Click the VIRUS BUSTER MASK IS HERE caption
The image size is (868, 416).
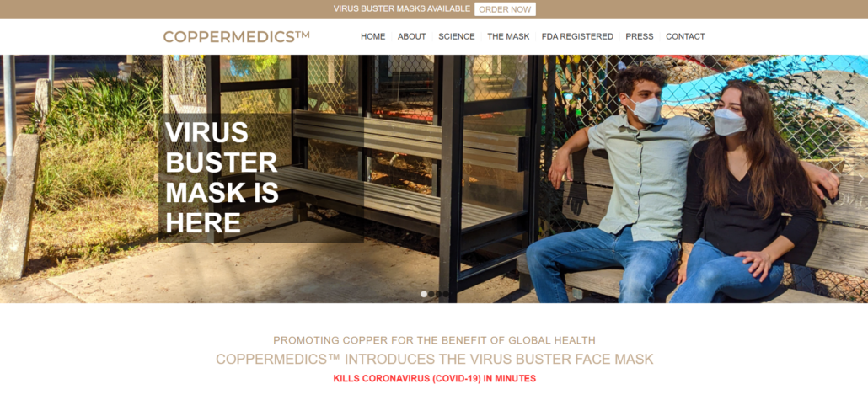tap(222, 177)
